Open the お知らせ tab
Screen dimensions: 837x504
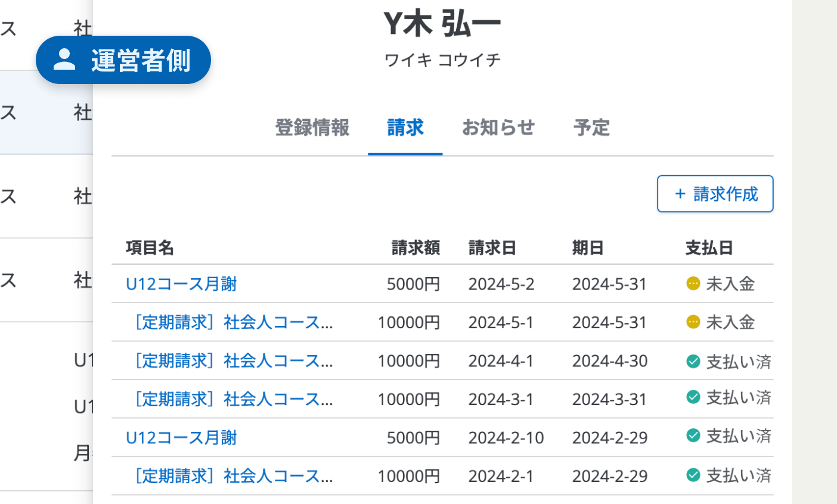(x=498, y=127)
